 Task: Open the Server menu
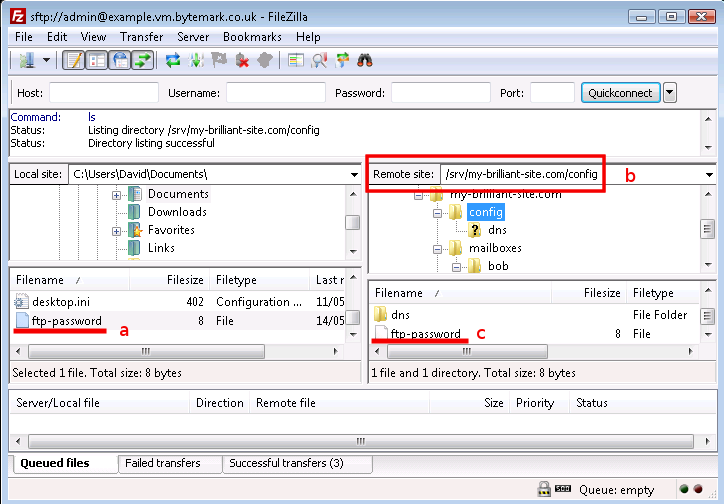[193, 37]
